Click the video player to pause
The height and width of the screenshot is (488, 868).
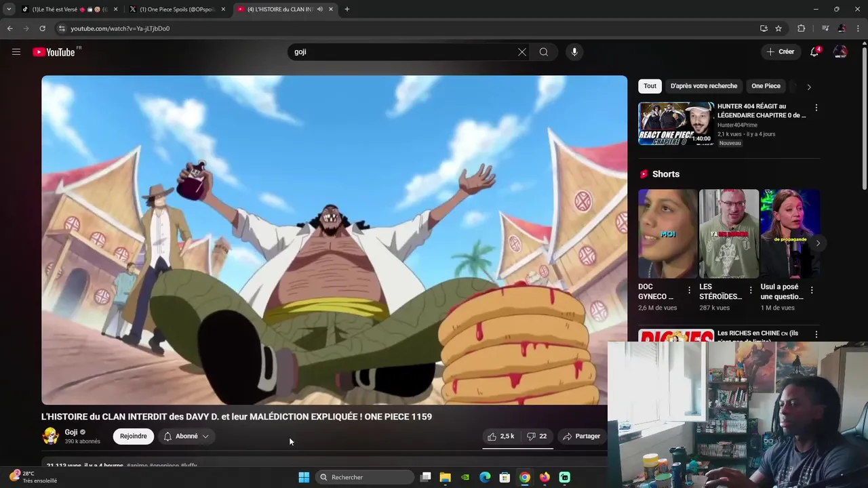[x=334, y=240]
